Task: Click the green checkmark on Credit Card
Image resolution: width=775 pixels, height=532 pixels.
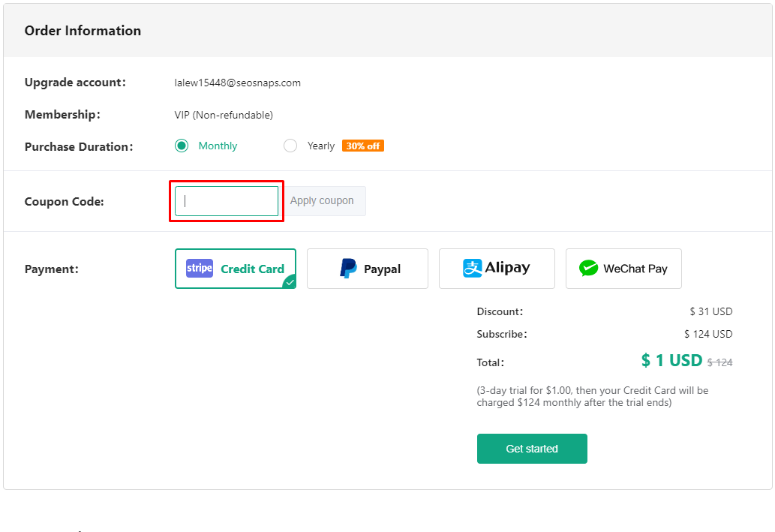Action: pyautogui.click(x=290, y=282)
